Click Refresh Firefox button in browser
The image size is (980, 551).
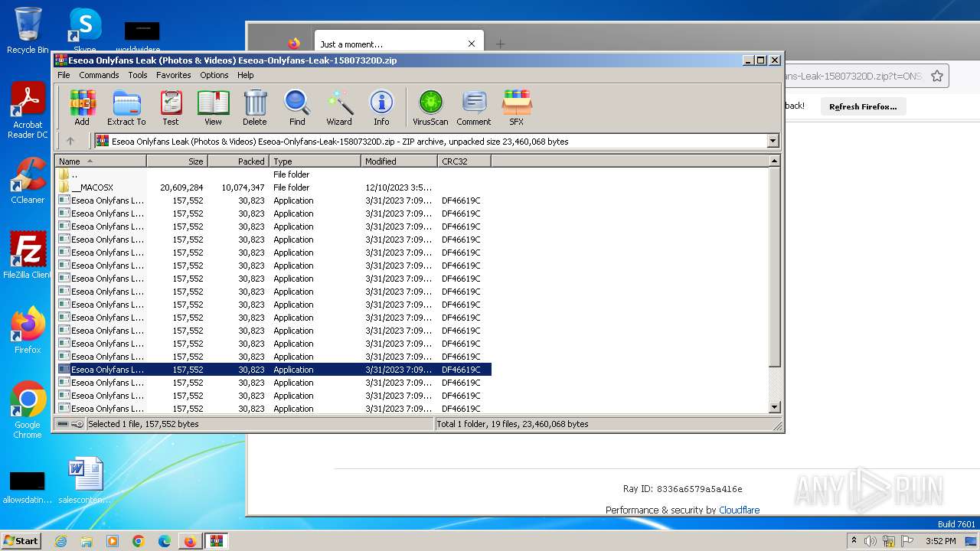863,106
